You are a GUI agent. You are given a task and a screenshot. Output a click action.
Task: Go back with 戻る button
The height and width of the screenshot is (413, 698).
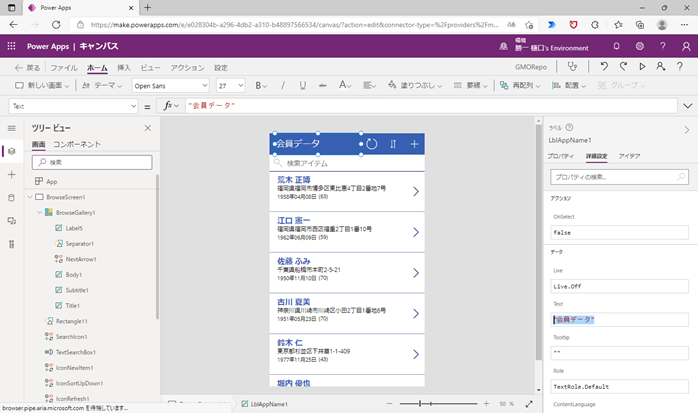pos(27,68)
